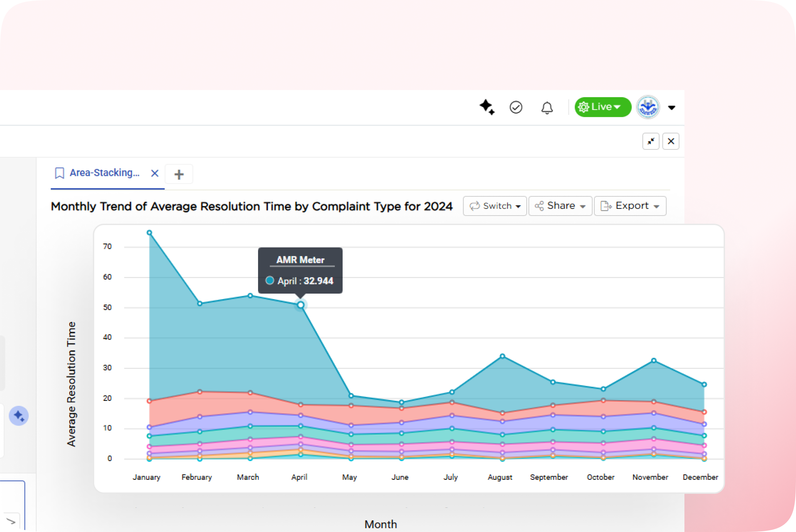Open the Switch chart dropdown
Screen dimensions: 796x532
pos(495,206)
